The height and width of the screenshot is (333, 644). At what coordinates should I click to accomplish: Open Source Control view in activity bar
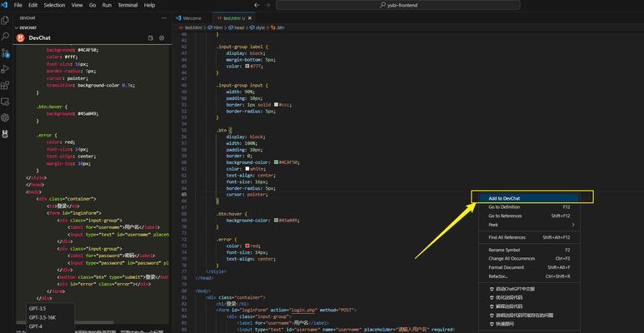pos(5,52)
